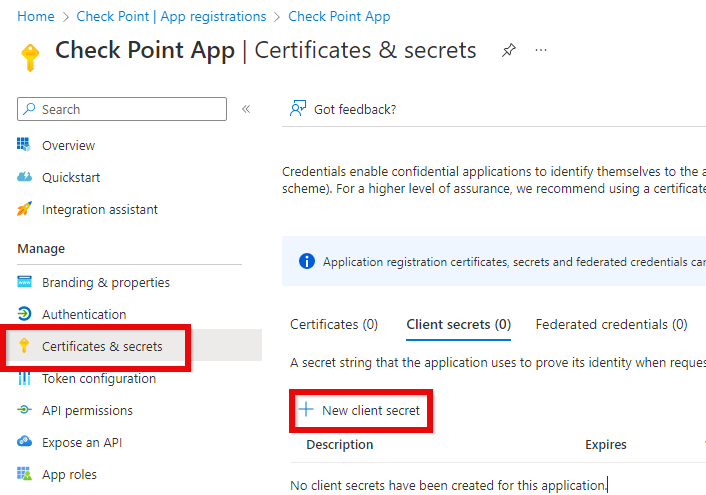Click the Integration assistant rocket icon
Screen dimensions: 706x495
pyautogui.click(x=24, y=208)
